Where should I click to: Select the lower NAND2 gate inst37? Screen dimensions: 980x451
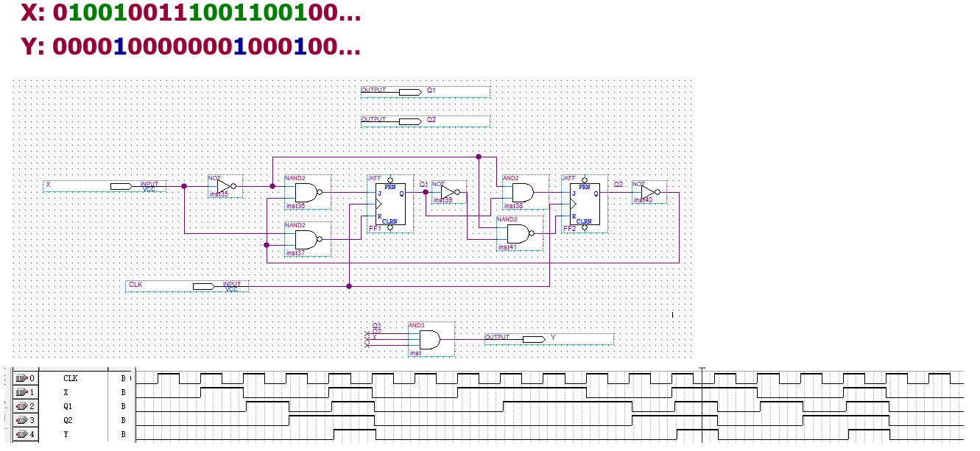(304, 239)
